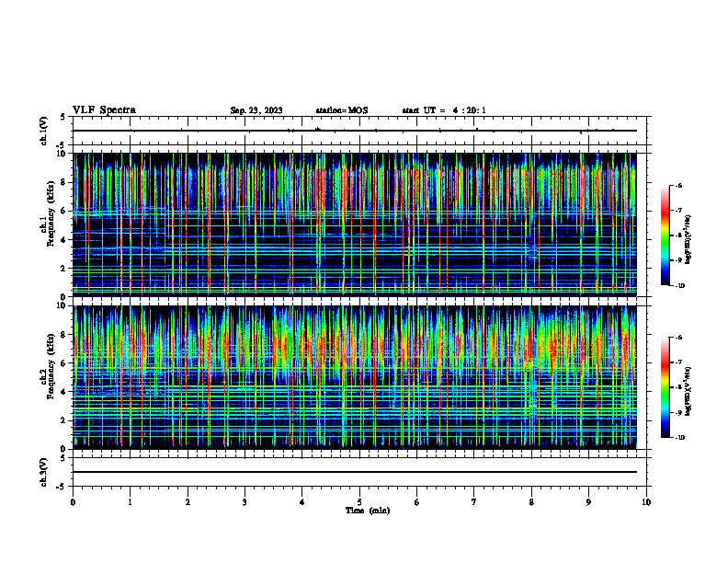Click the '-10' label on ch.2 colorbar
Screen dimensions: 728x563
(680, 438)
